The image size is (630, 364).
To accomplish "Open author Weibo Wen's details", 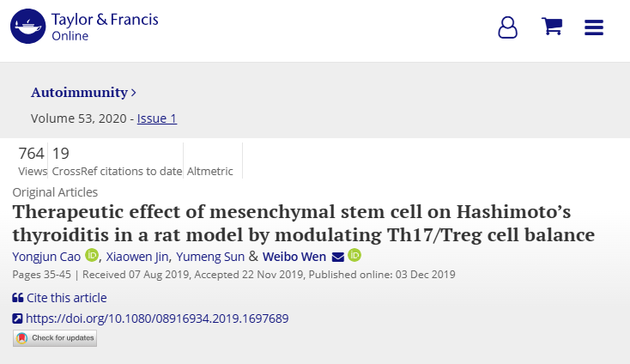I will click(x=294, y=256).
